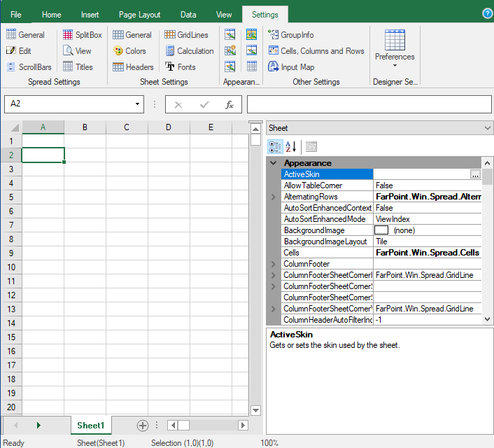Image resolution: width=494 pixels, height=448 pixels.
Task: Open the Preferences dropdown
Action: (x=395, y=48)
